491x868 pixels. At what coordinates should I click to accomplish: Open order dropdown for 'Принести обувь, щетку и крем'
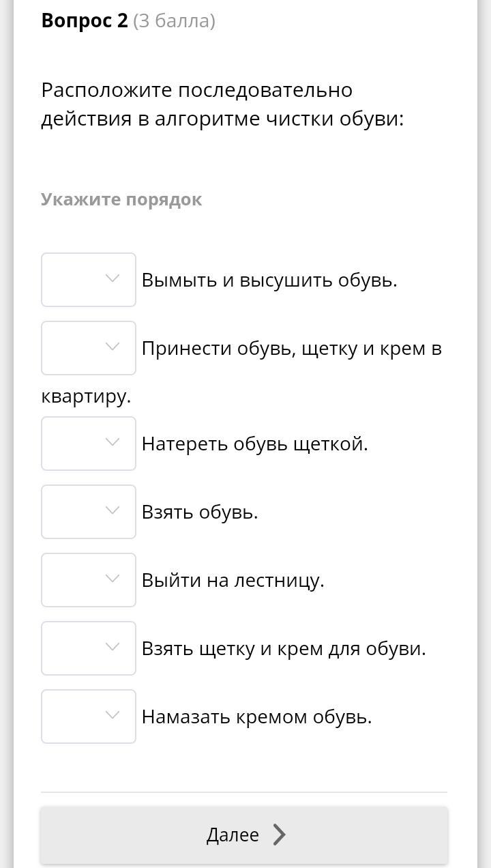[x=89, y=348]
